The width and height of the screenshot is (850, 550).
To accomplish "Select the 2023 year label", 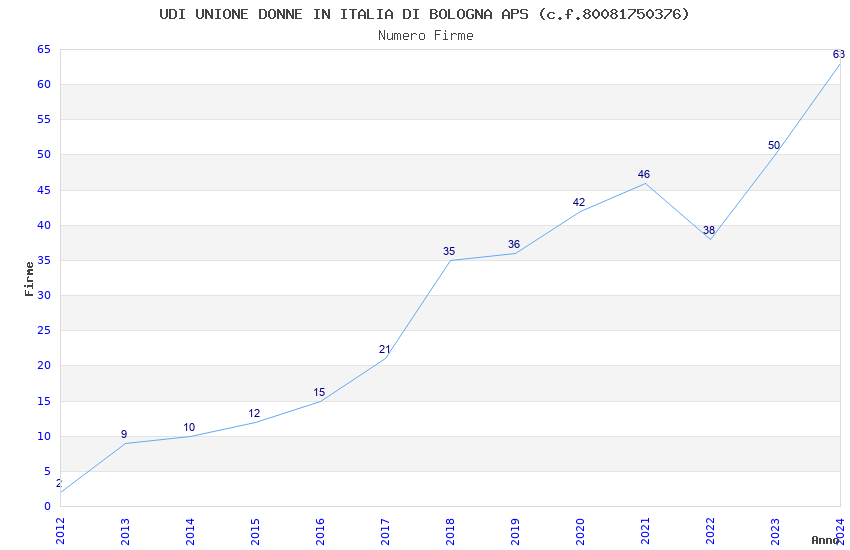I will click(776, 531).
